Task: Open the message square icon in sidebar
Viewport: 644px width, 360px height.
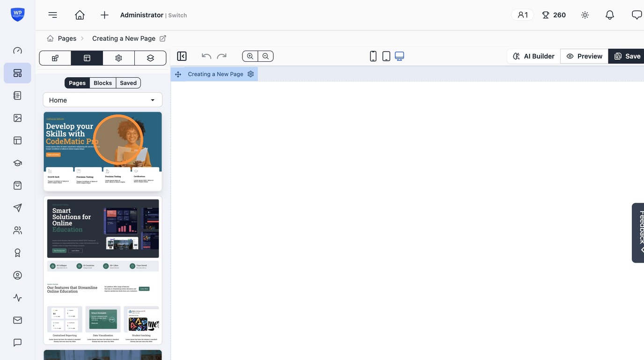Action: coord(17,343)
